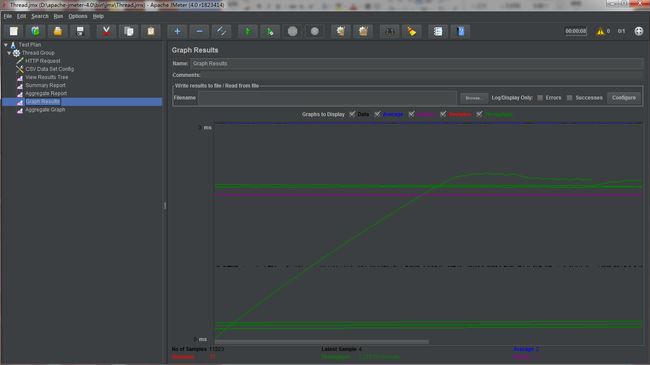
Task: Click the Cut scissors toolbar icon
Action: [x=106, y=32]
